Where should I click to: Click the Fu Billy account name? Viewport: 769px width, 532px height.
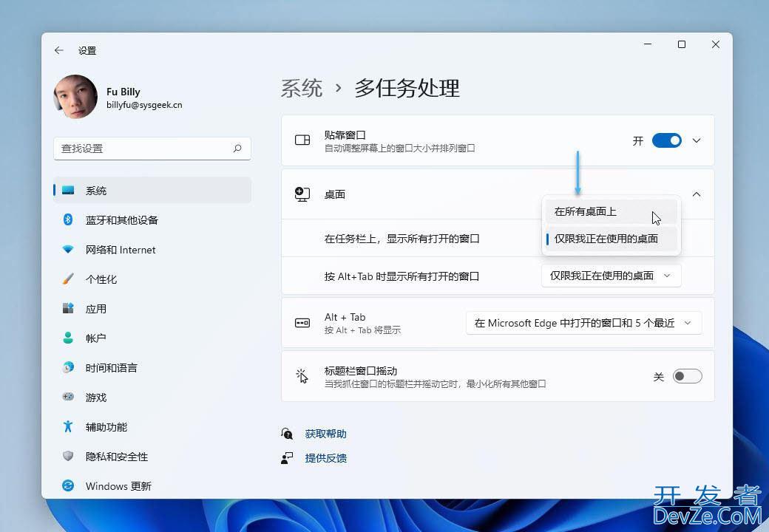pyautogui.click(x=123, y=92)
